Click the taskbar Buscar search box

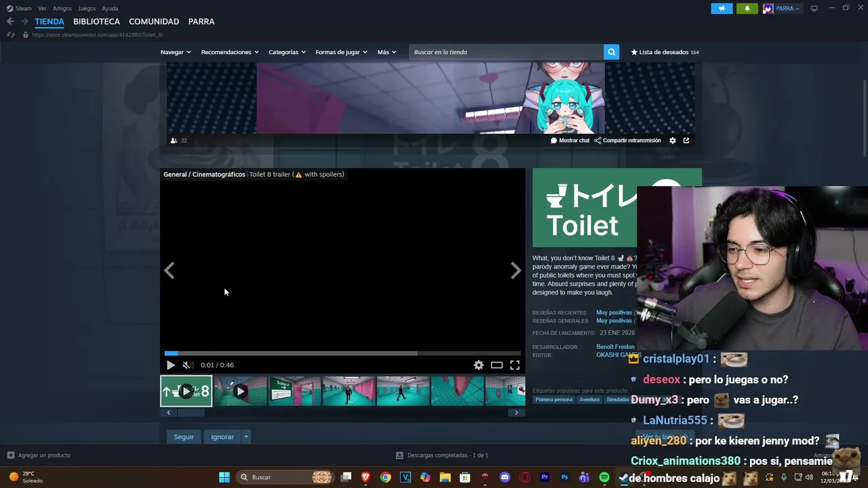point(285,477)
